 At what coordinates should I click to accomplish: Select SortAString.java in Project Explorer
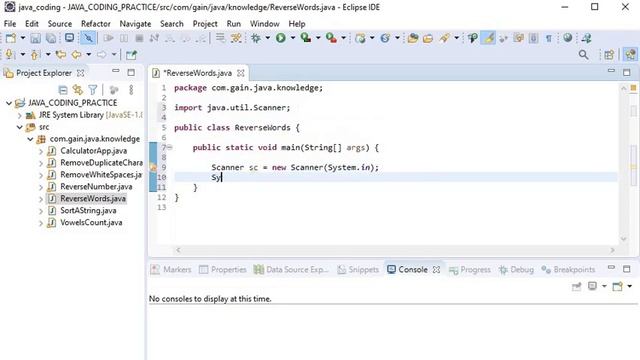click(x=88, y=211)
